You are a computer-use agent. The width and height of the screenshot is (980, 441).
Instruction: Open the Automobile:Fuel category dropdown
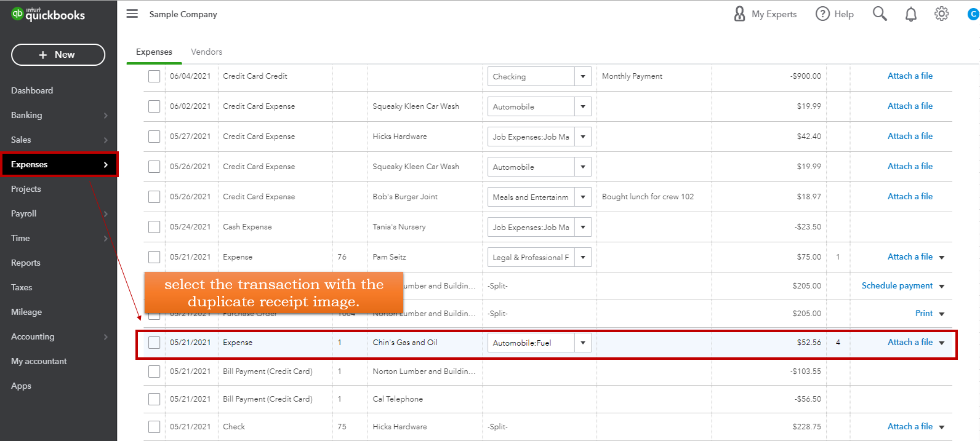coord(582,343)
